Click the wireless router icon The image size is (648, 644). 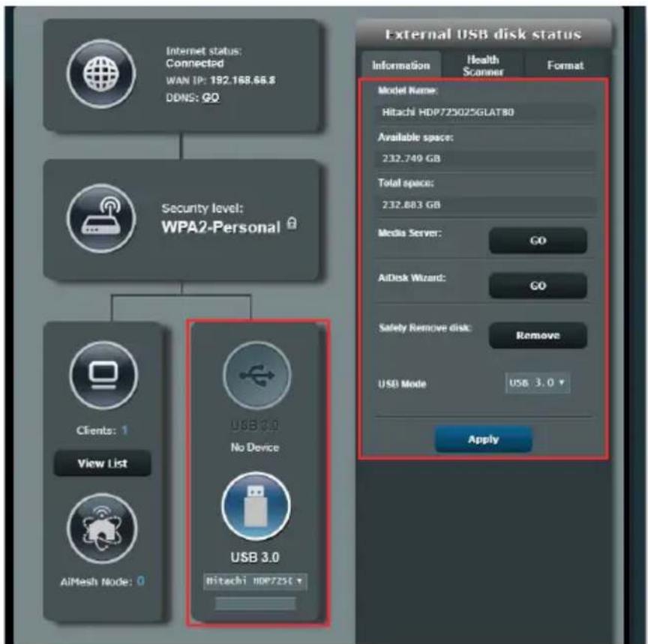pyautogui.click(x=101, y=218)
